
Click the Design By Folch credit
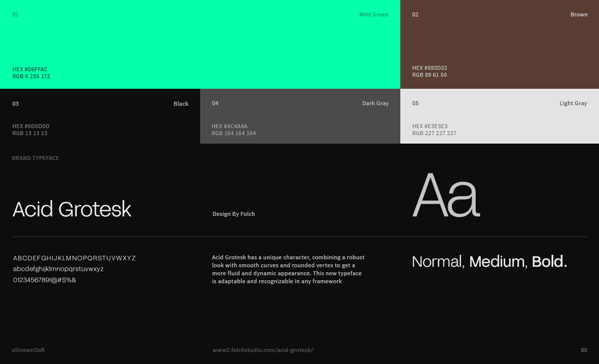234,214
